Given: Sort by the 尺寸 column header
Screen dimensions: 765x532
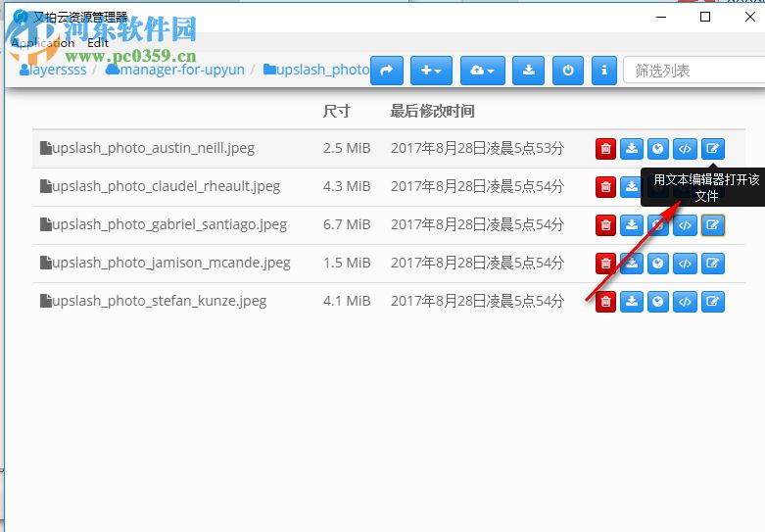Looking at the screenshot, I should pyautogui.click(x=336, y=111).
